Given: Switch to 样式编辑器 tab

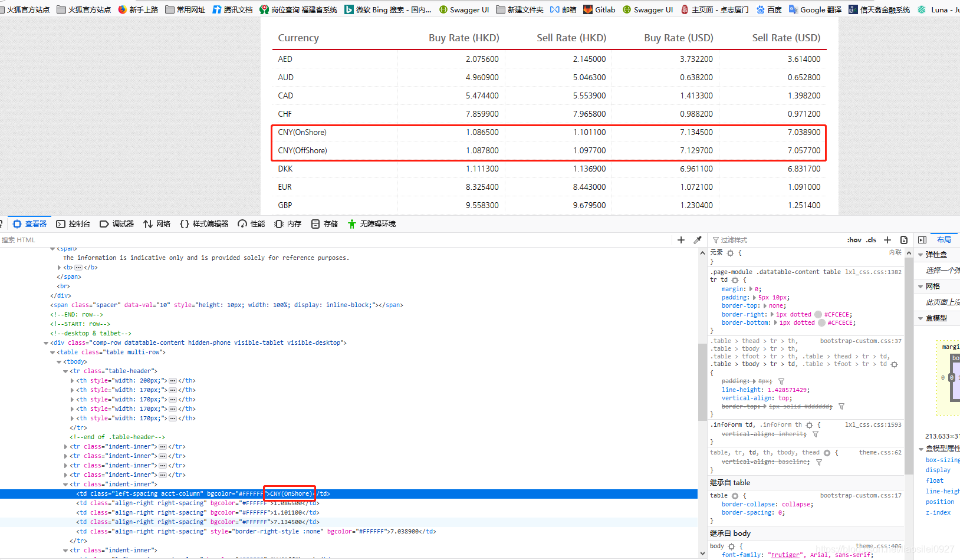Looking at the screenshot, I should pyautogui.click(x=204, y=224).
